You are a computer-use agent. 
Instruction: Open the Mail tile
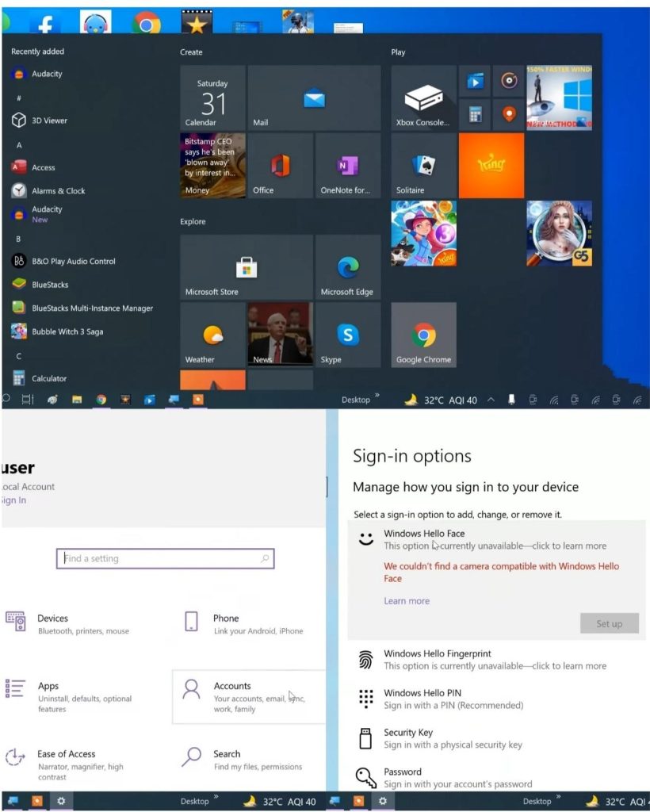tap(314, 98)
